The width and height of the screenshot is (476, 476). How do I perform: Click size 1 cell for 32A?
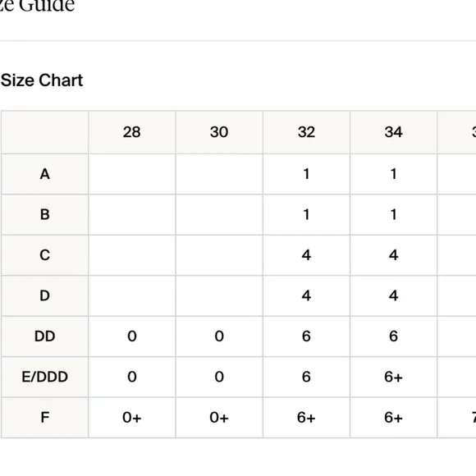306,174
